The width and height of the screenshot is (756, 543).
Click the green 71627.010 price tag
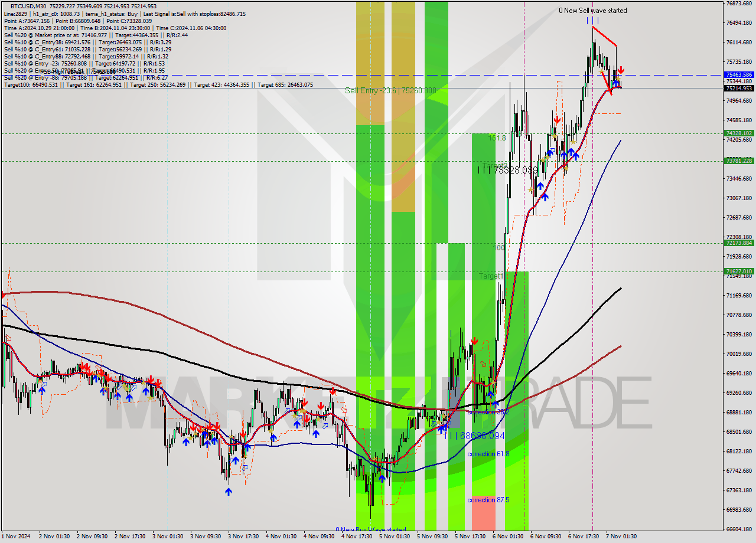[x=739, y=271]
